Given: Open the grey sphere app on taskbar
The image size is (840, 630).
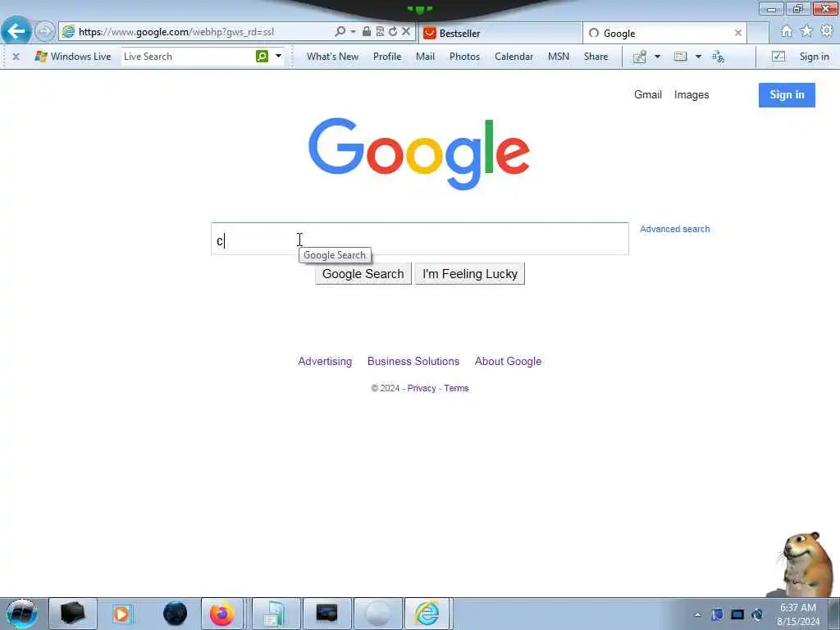Looking at the screenshot, I should pos(377,614).
